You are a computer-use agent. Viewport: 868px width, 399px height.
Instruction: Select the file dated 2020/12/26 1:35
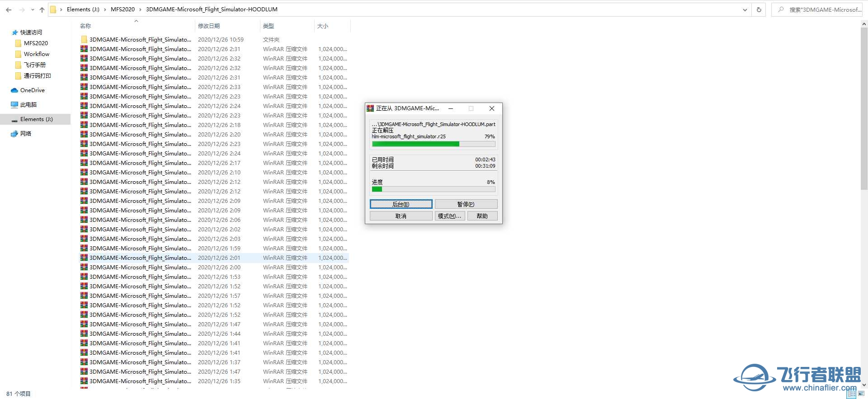tap(214, 381)
